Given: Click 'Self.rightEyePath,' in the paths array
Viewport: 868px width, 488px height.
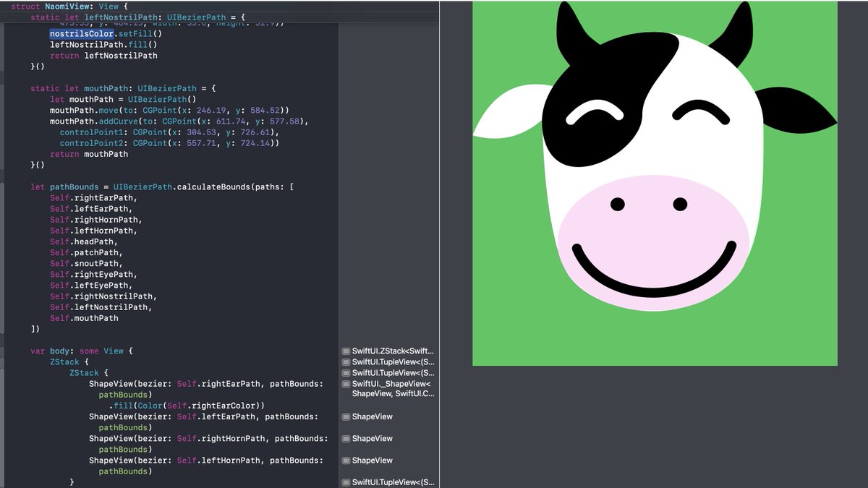Looking at the screenshot, I should point(93,275).
